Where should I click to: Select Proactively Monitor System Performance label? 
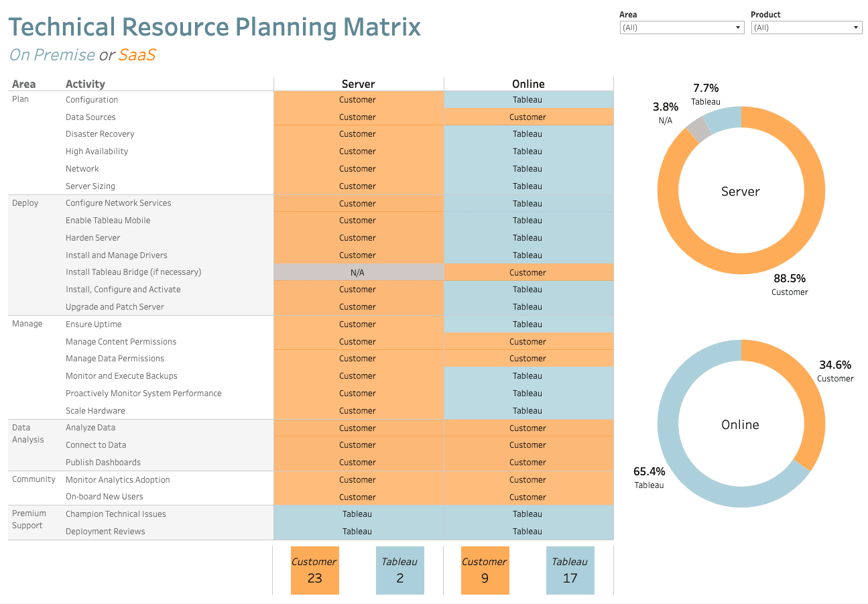[143, 394]
